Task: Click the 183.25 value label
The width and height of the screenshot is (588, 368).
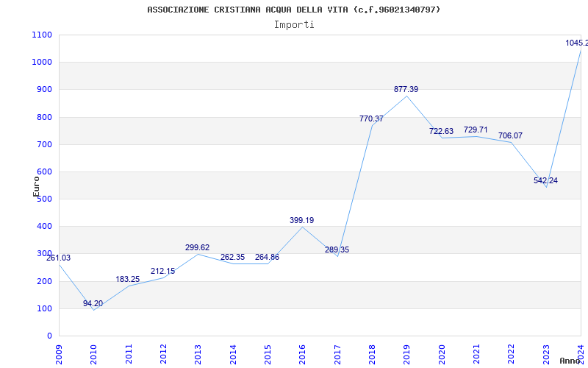Action: click(128, 279)
